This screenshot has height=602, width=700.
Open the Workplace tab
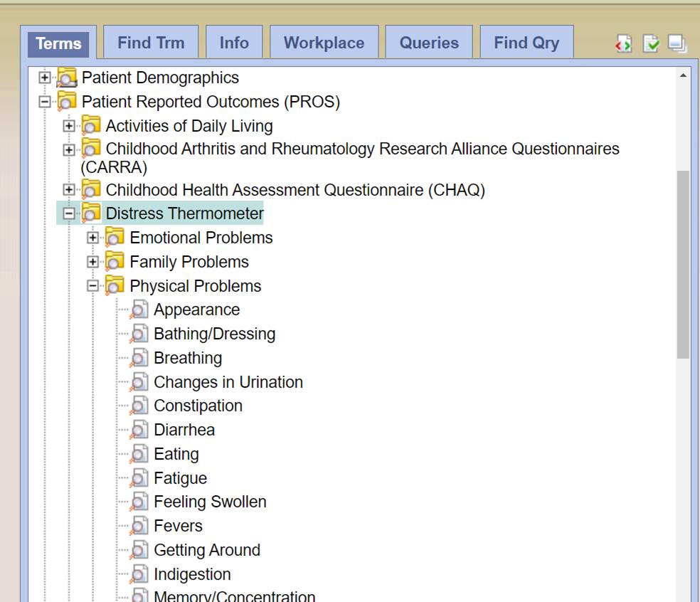pyautogui.click(x=324, y=43)
